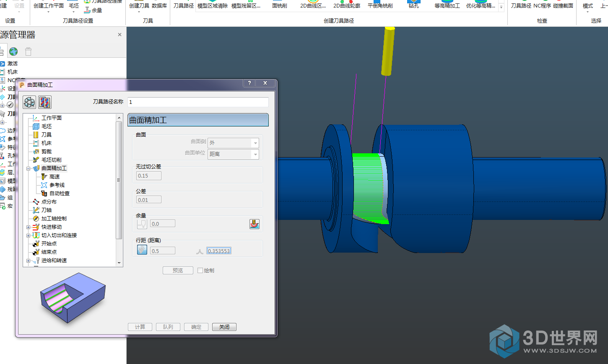This screenshot has width=608, height=364.
Task: Open the 毛坯 ribbon dropdown
Action: [x=74, y=12]
